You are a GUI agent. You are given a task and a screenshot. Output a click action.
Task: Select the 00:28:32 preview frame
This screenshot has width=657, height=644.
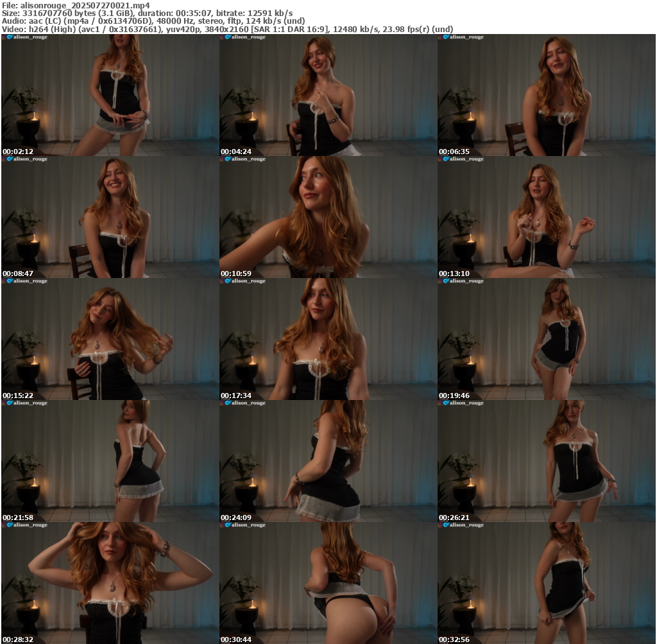tap(110, 583)
